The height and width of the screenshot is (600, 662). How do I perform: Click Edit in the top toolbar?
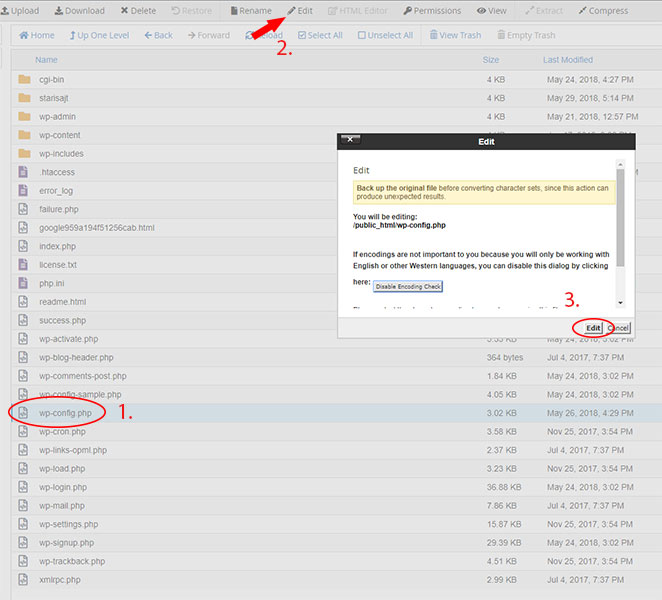pos(300,11)
